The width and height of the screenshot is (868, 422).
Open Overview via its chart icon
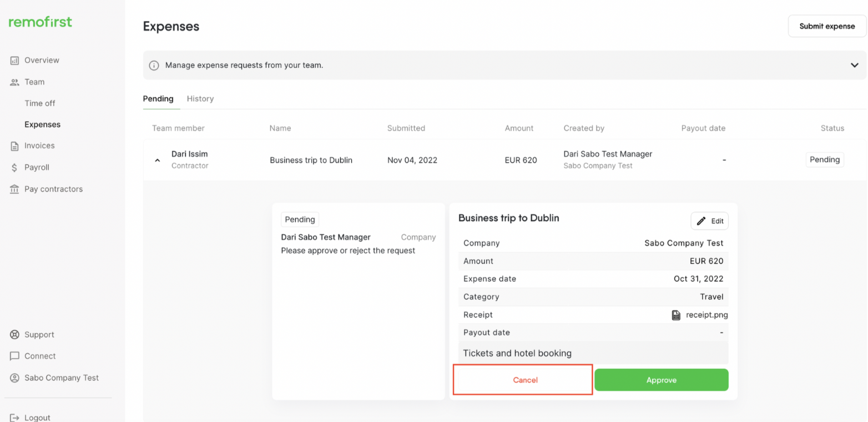(15, 61)
